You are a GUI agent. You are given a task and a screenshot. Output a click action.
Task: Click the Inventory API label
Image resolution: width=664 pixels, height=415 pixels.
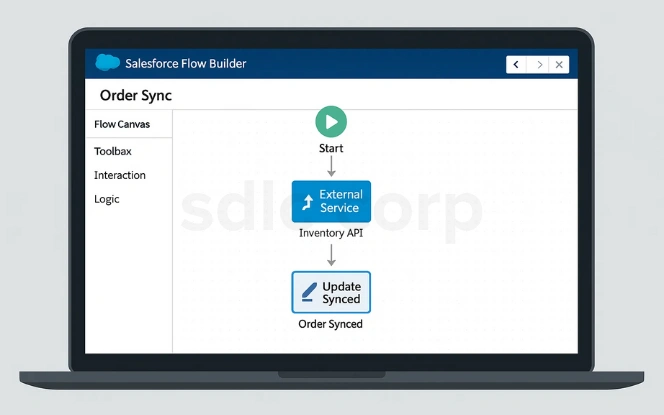coord(331,233)
